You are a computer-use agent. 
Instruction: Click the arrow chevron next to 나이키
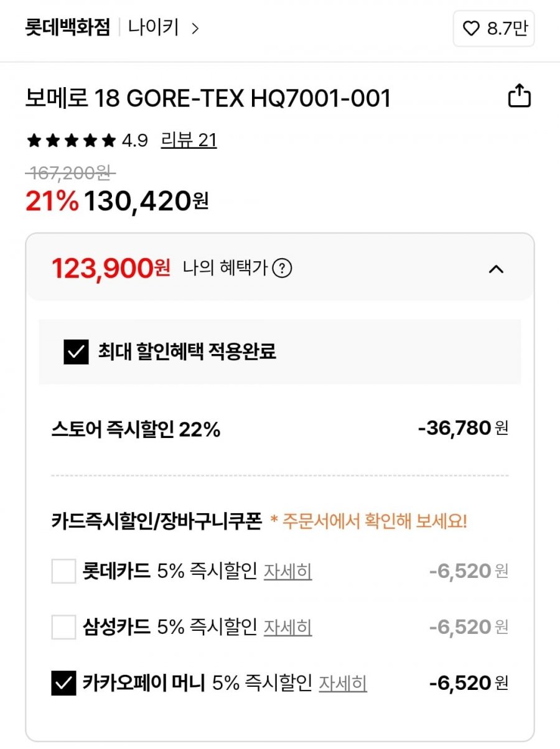pos(195,29)
